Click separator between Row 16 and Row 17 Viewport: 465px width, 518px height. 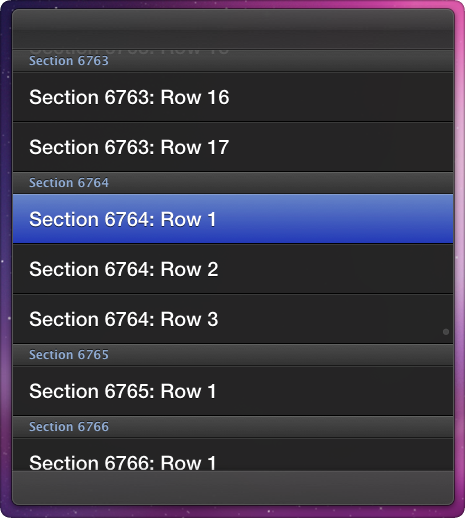tap(233, 122)
